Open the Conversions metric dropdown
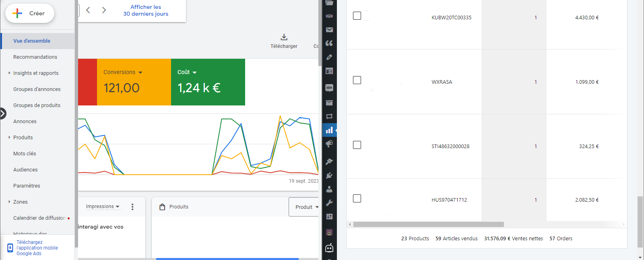 click(x=123, y=72)
